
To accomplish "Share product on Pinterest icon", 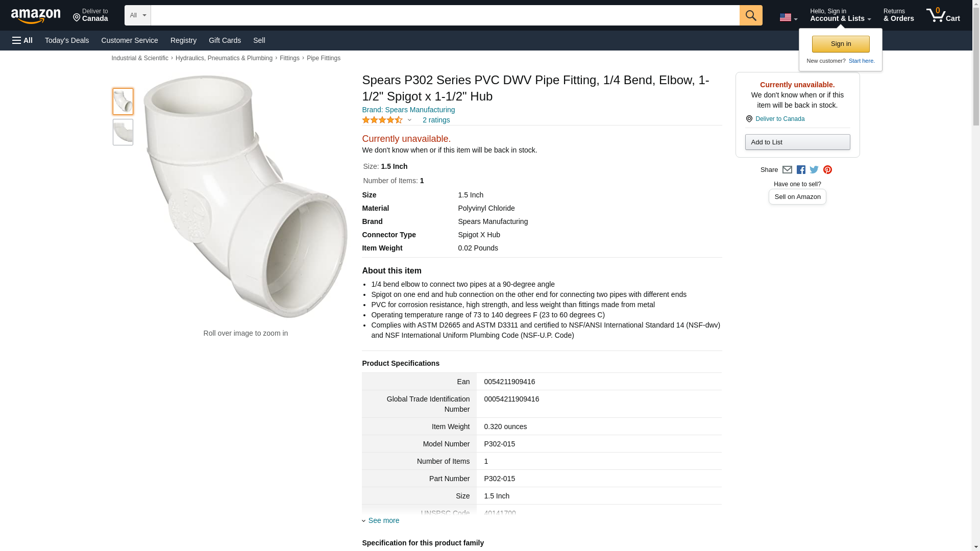I will coord(827,170).
